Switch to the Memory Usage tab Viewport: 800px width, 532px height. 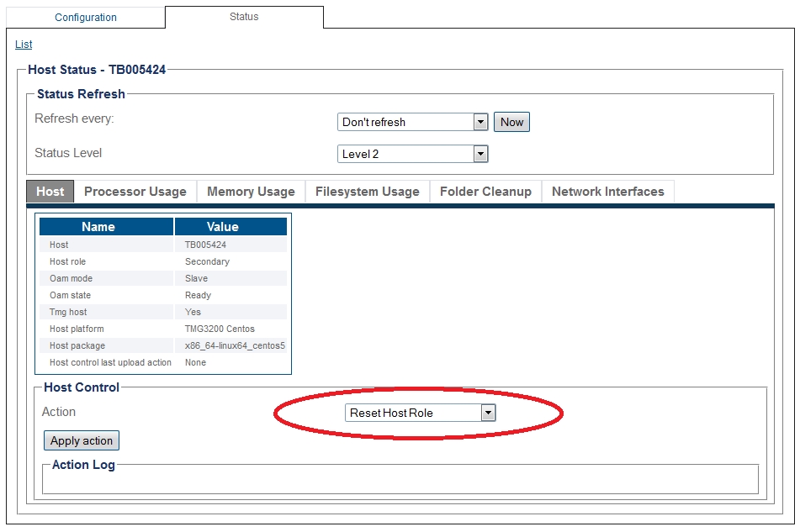251,192
